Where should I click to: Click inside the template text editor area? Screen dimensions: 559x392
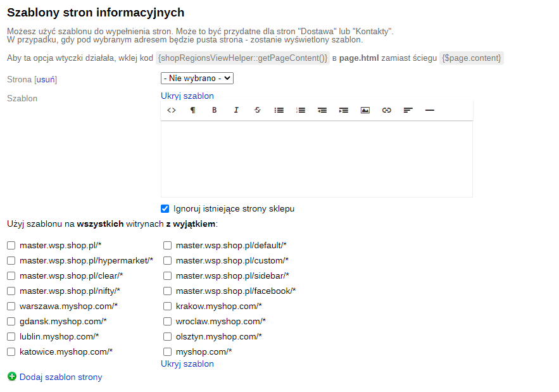317,158
